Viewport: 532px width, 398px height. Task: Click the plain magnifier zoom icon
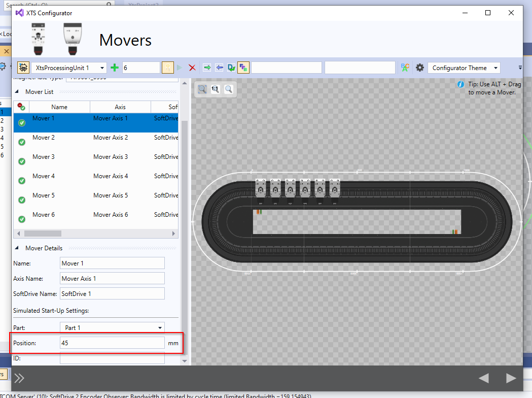(x=229, y=89)
